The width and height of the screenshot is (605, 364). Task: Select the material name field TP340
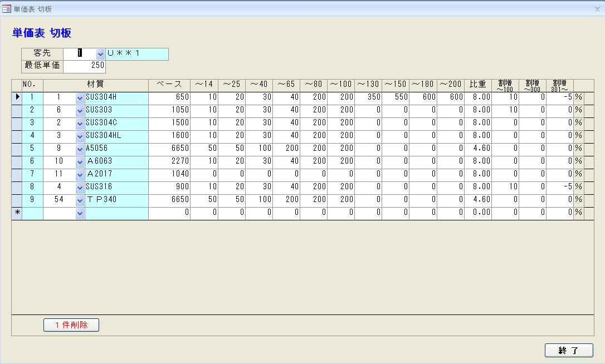[116, 200]
